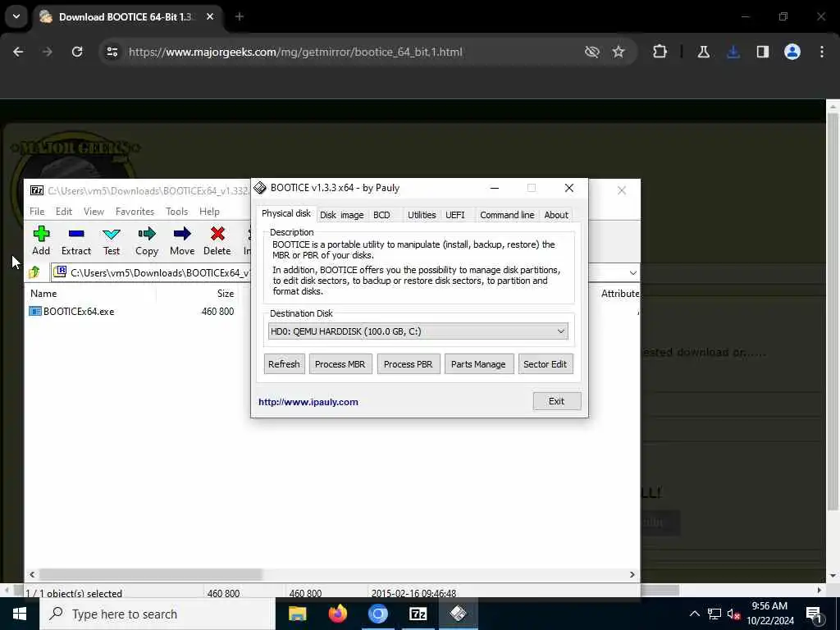This screenshot has width=840, height=630.
Task: Go up one folder level in 7-Zip
Action: (34, 272)
